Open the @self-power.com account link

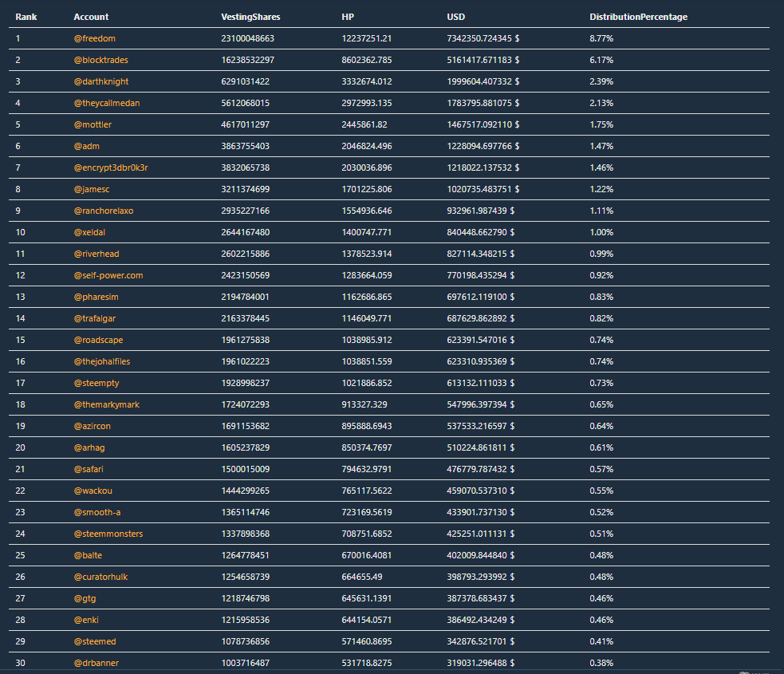point(108,275)
